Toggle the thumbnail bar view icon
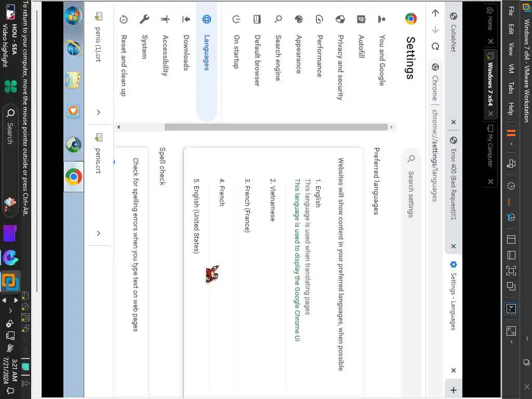Image resolution: width=532 pixels, height=399 pixels. [511, 255]
